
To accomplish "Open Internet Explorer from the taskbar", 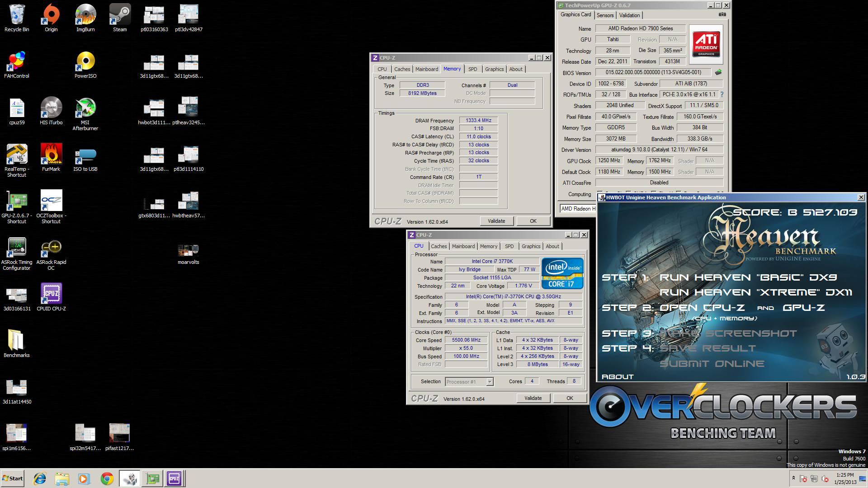I will [x=40, y=479].
